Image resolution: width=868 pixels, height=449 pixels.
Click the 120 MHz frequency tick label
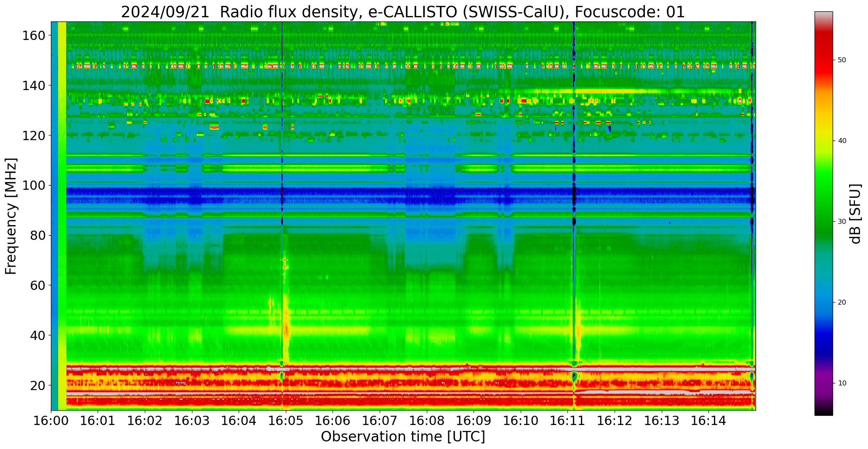[x=33, y=135]
